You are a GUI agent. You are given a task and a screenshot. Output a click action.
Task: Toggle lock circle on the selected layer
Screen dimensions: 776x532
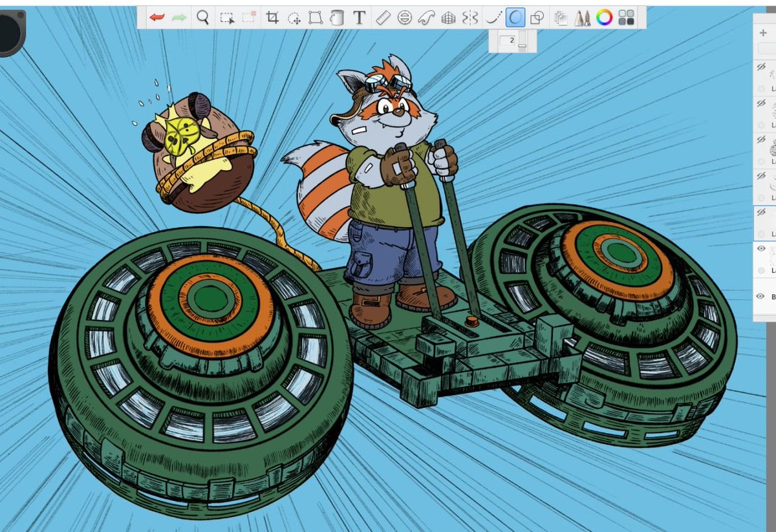[761, 234]
